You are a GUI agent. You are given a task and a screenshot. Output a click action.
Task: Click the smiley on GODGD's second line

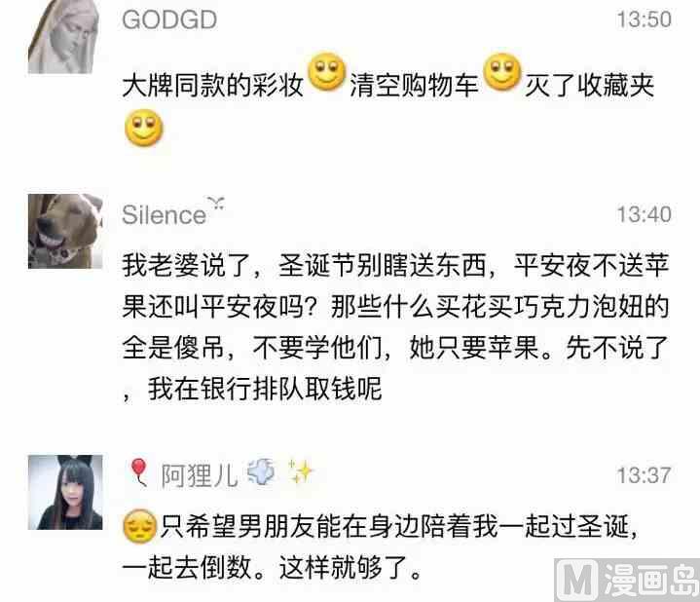click(144, 128)
